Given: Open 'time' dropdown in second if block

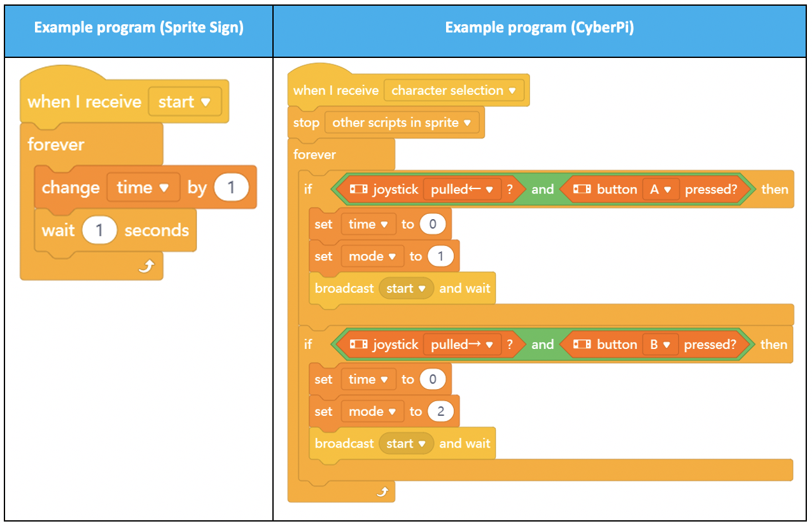Looking at the screenshot, I should [368, 380].
